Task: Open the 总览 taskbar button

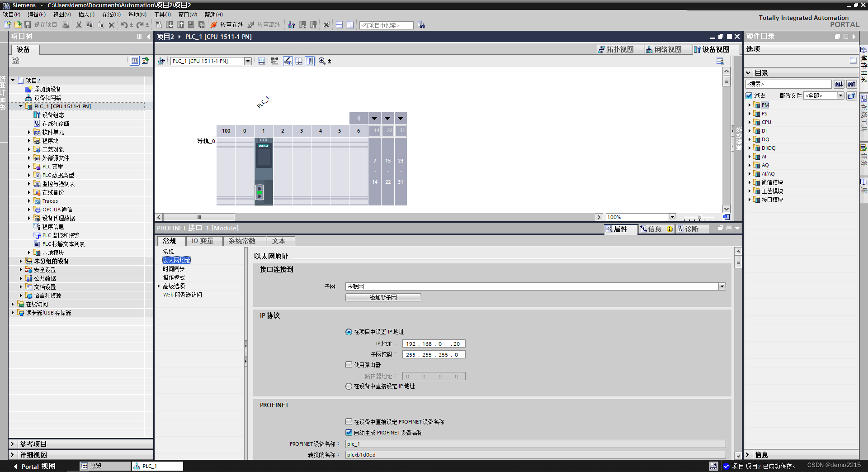Action: click(105, 466)
